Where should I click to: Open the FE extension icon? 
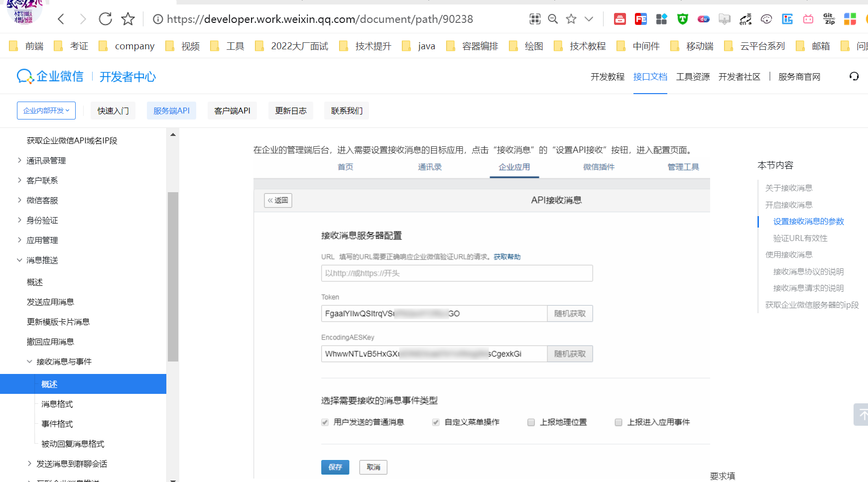641,19
